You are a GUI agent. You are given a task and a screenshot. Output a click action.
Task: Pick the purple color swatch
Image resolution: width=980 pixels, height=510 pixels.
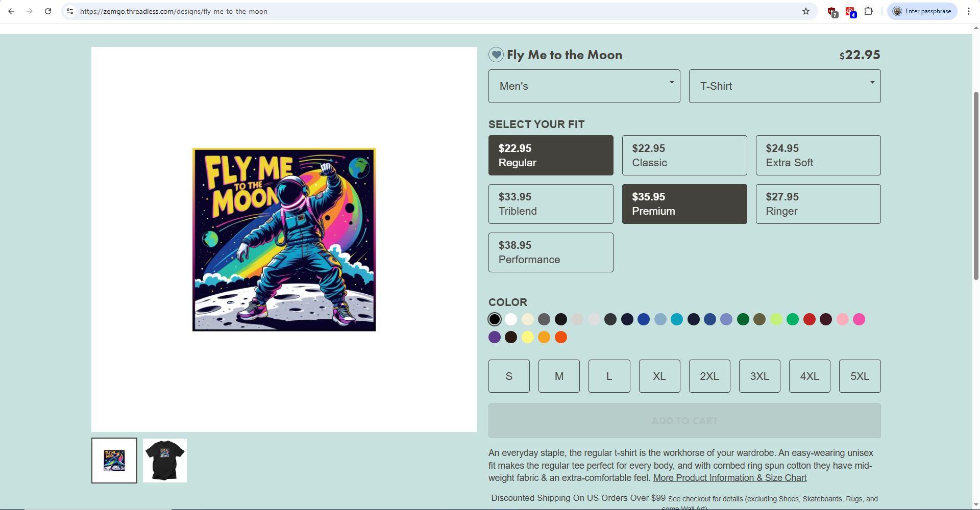(494, 337)
